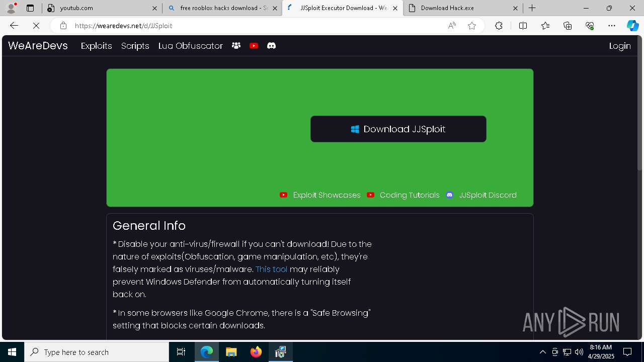644x362 pixels.
Task: Add this page to favorites
Action: pos(472,26)
